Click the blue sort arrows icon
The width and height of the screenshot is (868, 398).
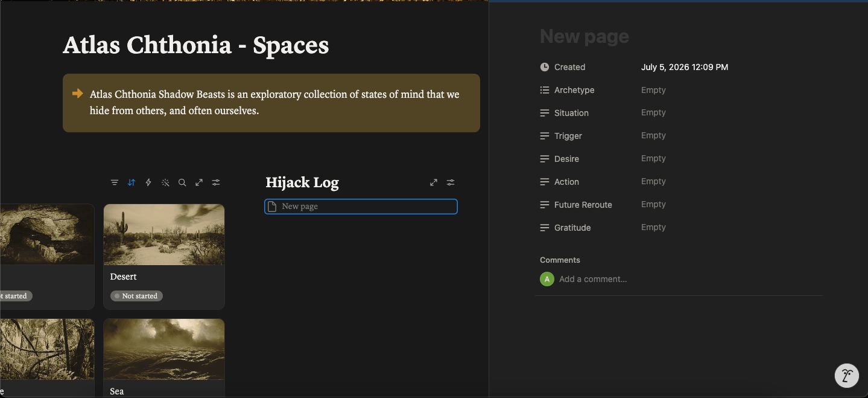pyautogui.click(x=131, y=182)
